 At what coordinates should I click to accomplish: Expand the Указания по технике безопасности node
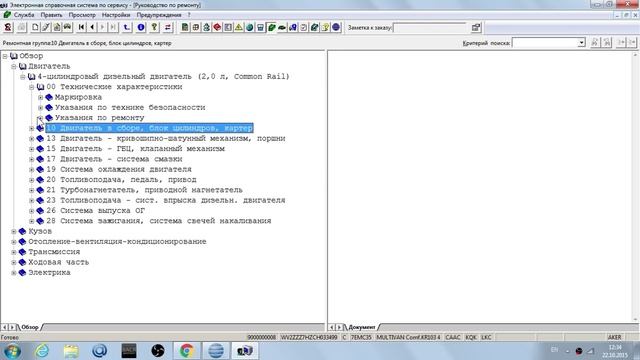(40, 107)
